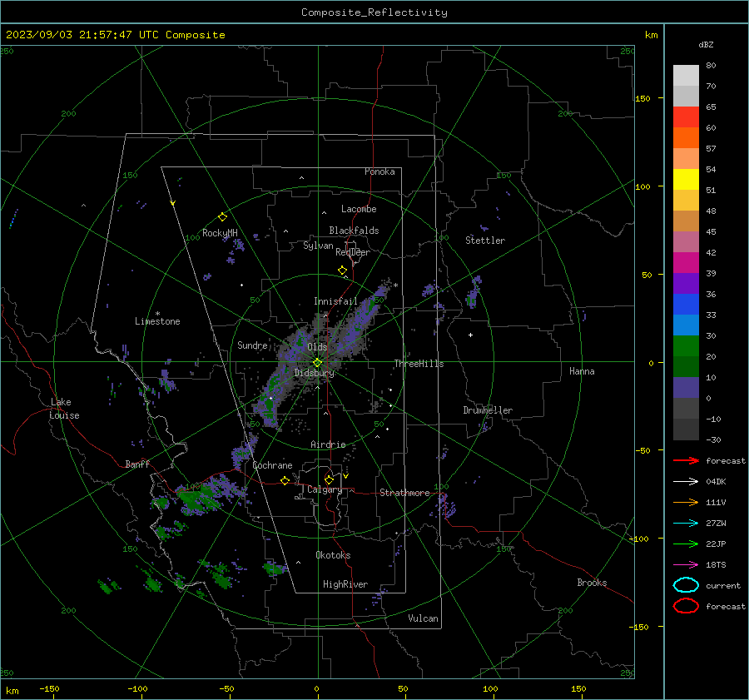749x700 pixels.
Task: Click the RockyMH label
Action: [220, 233]
